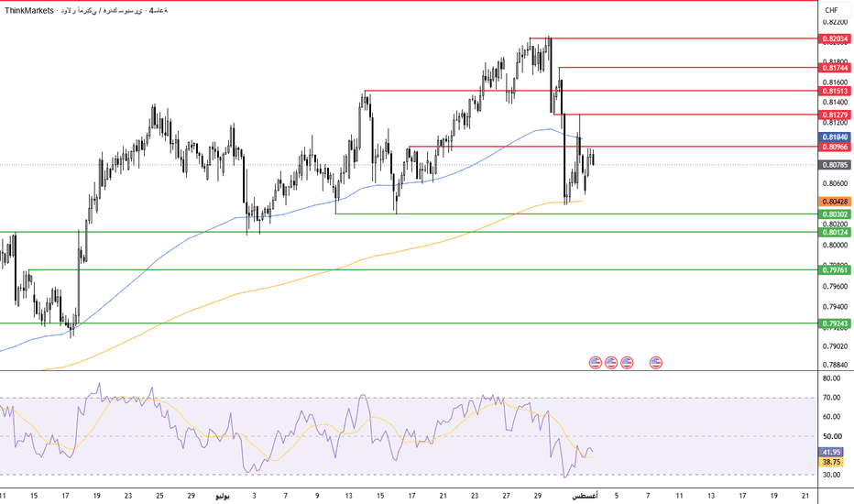Click the 70.00 level on RSI axis
The image size is (854, 504).
coord(831,398)
